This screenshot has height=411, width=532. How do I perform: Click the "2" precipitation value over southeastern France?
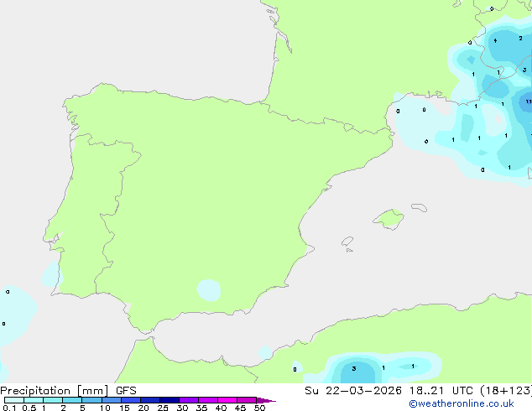520,39
